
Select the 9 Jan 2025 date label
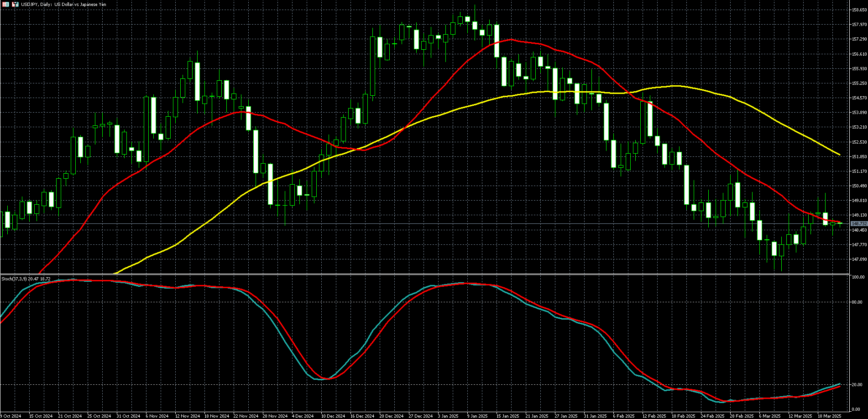pyautogui.click(x=477, y=416)
